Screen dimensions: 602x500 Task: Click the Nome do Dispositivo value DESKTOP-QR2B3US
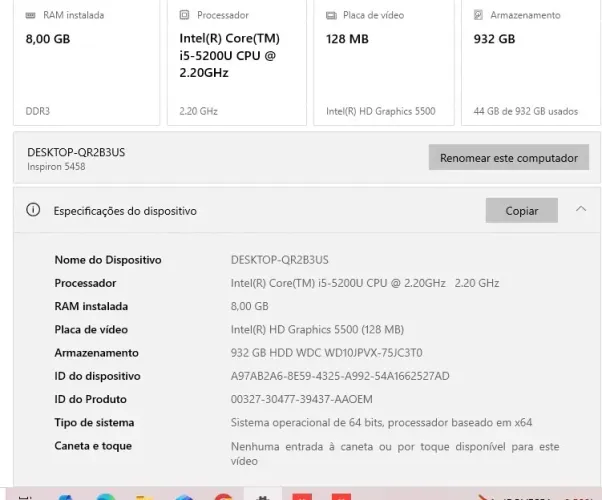point(280,260)
